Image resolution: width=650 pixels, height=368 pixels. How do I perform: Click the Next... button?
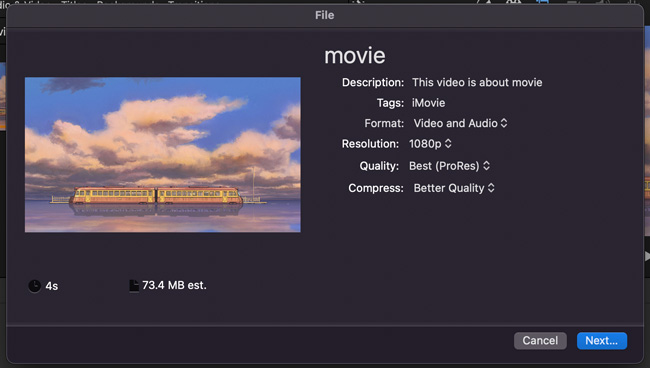click(601, 341)
